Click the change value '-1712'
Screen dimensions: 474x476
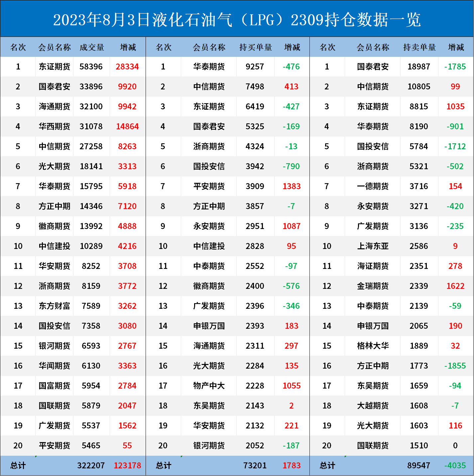455,147
